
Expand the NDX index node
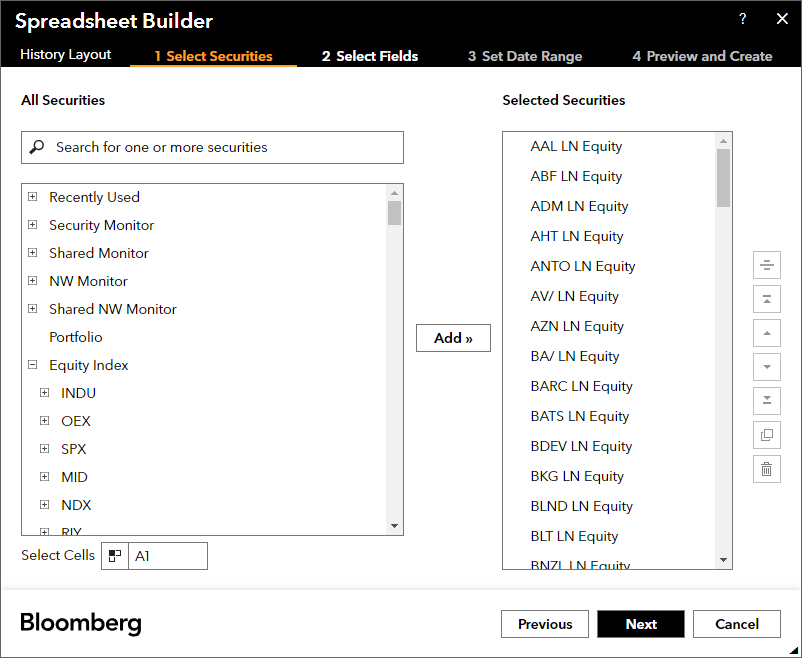tap(44, 505)
